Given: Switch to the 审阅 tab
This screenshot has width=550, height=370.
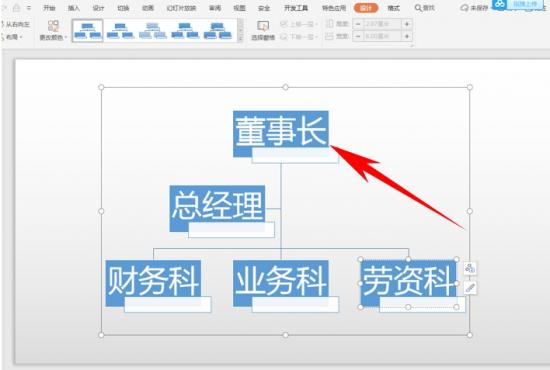Looking at the screenshot, I should point(215,8).
